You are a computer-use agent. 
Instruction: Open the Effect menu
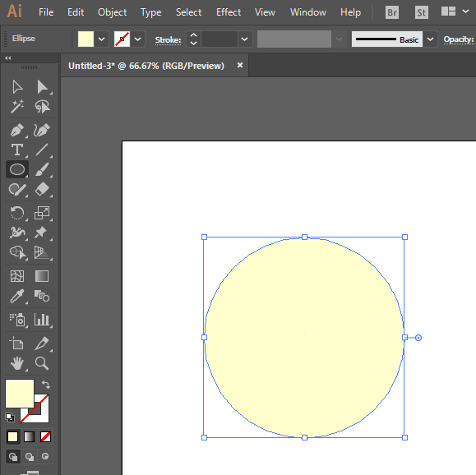tap(229, 12)
